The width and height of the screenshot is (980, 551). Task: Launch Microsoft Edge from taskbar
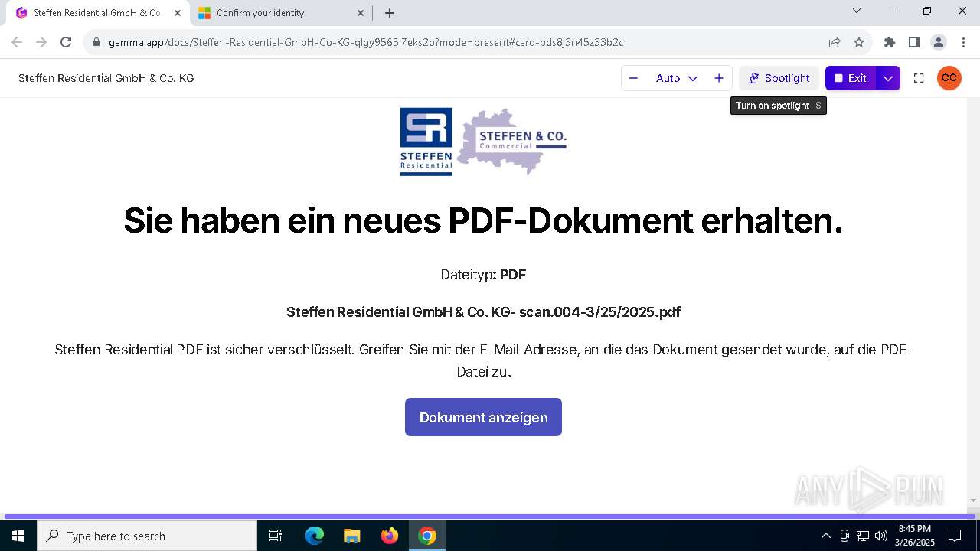coord(315,536)
